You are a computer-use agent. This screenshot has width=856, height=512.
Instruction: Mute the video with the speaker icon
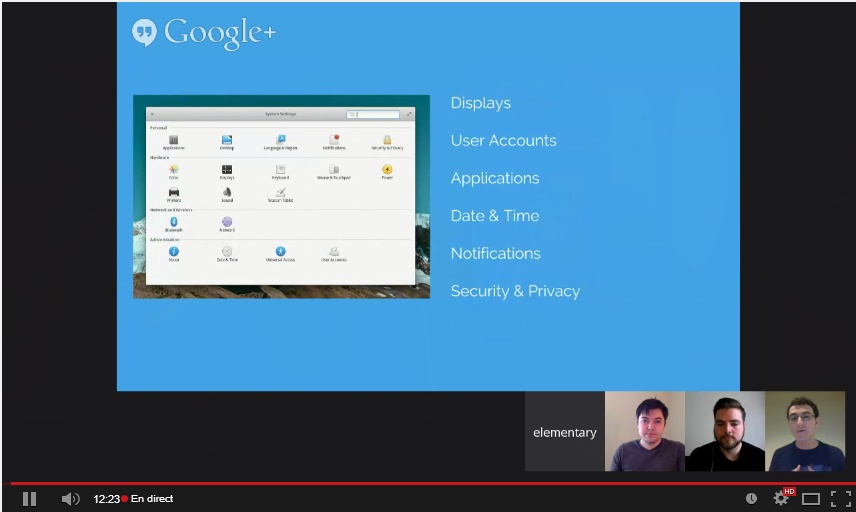pos(70,499)
